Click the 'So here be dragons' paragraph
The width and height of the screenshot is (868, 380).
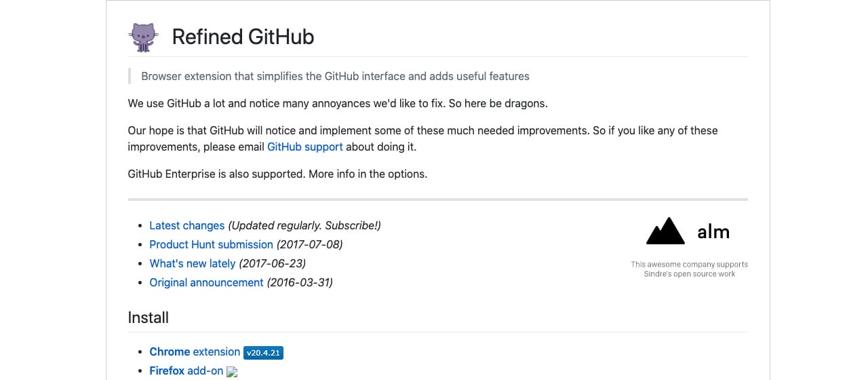337,103
